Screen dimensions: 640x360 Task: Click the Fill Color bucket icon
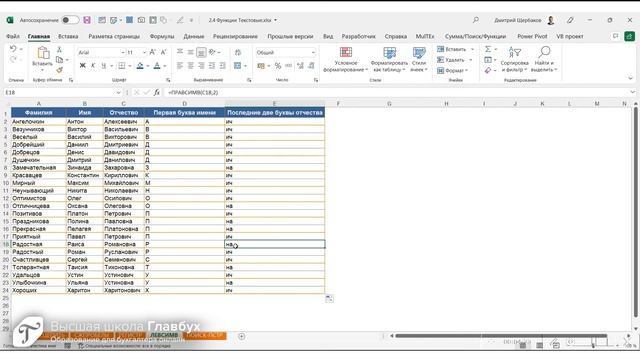140,66
